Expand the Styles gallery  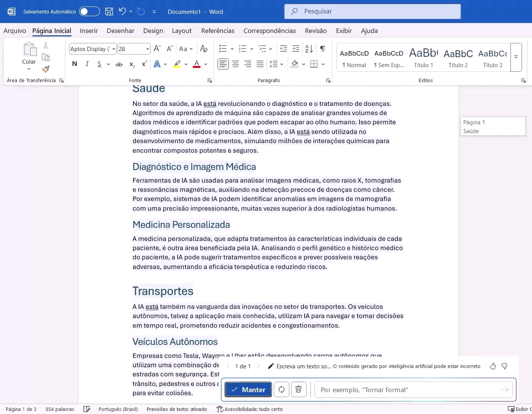tap(516, 57)
